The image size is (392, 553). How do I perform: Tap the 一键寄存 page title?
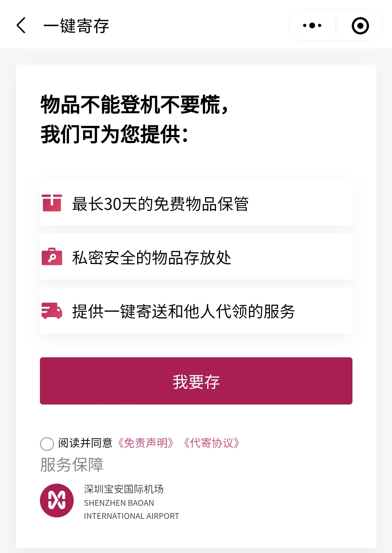(x=76, y=26)
